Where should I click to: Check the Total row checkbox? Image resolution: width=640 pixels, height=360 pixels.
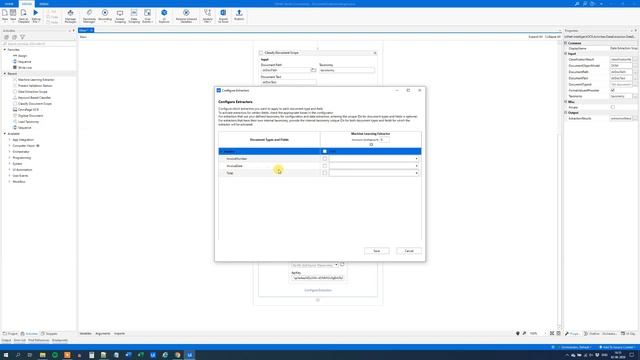(325, 173)
